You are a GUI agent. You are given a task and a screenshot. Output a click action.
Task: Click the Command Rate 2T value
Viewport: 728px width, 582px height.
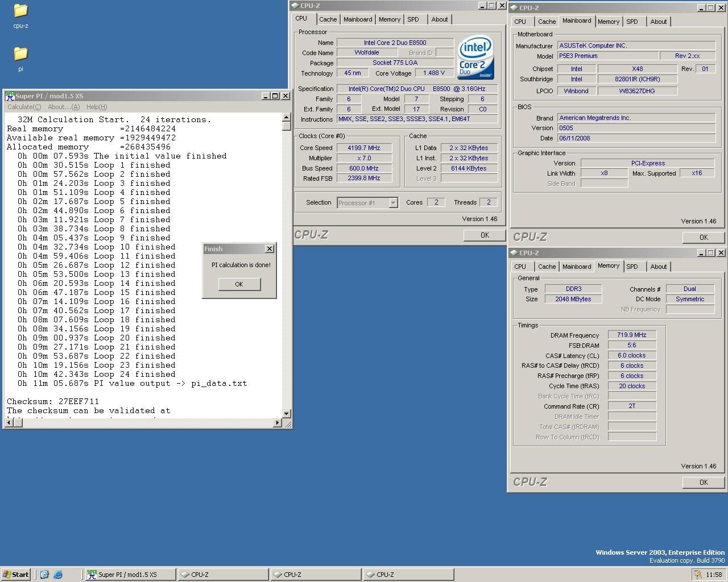[x=632, y=406]
